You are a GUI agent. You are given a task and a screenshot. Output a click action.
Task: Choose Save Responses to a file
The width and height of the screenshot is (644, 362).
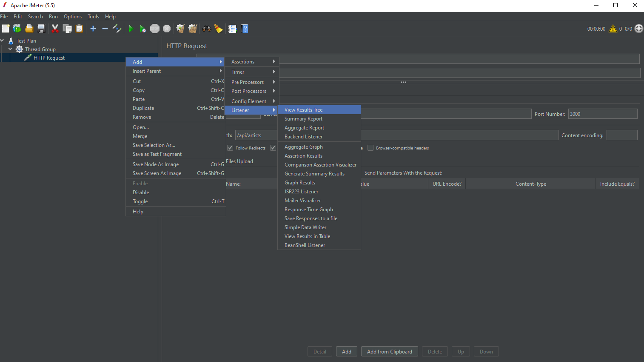tap(319, 218)
